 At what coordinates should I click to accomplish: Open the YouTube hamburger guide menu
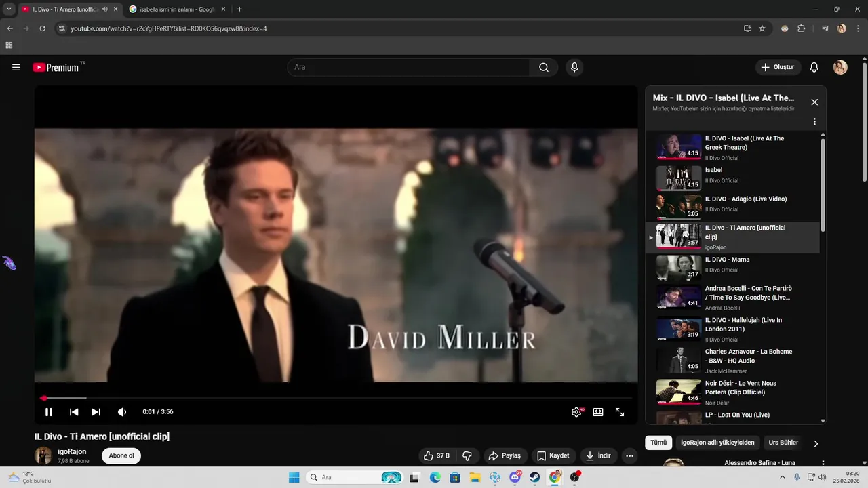click(x=16, y=67)
